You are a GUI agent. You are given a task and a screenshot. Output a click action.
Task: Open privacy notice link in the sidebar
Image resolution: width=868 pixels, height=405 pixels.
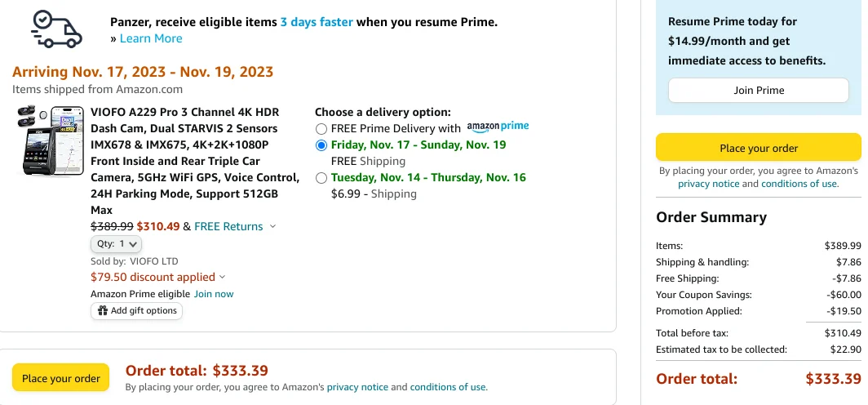[709, 184]
